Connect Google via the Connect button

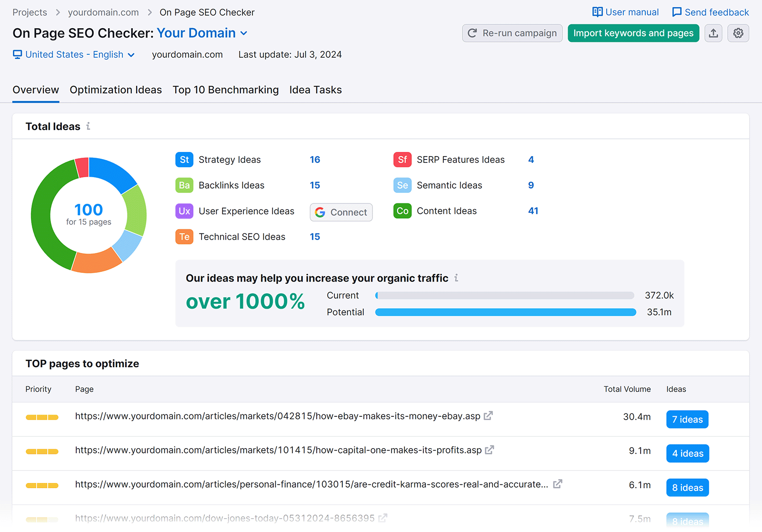coord(341,212)
